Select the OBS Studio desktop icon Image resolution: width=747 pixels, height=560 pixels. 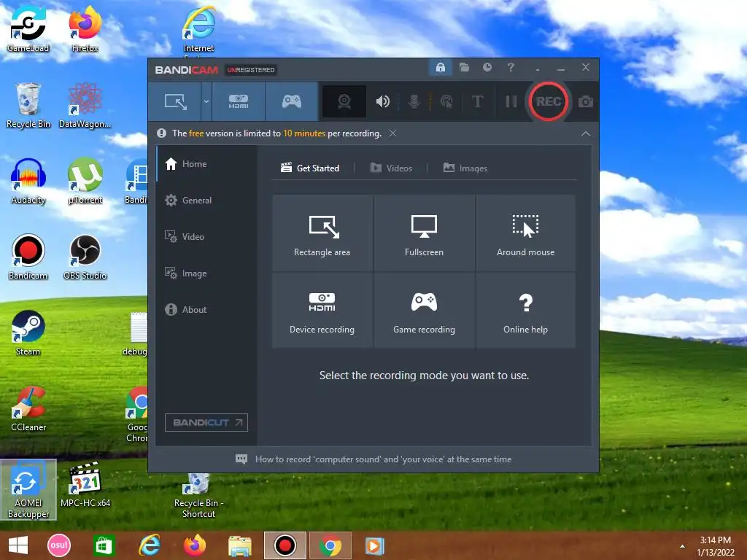(85, 257)
